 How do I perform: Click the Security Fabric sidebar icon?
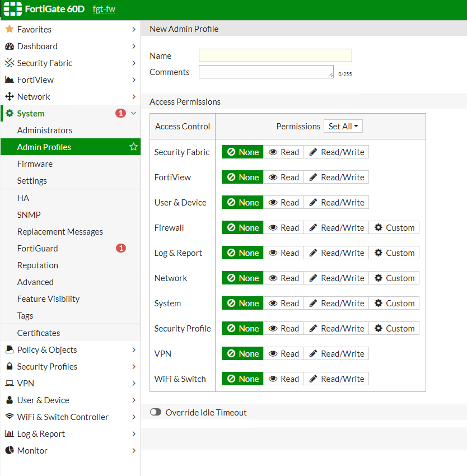click(9, 63)
